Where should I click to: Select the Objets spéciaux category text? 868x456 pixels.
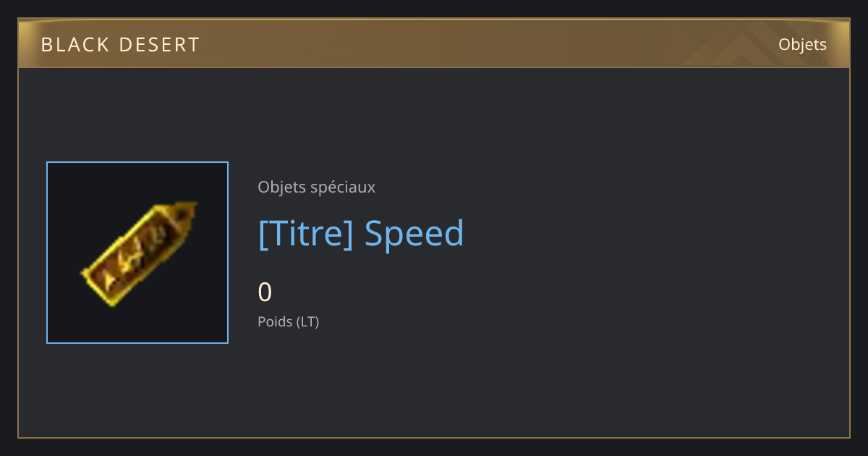(317, 187)
